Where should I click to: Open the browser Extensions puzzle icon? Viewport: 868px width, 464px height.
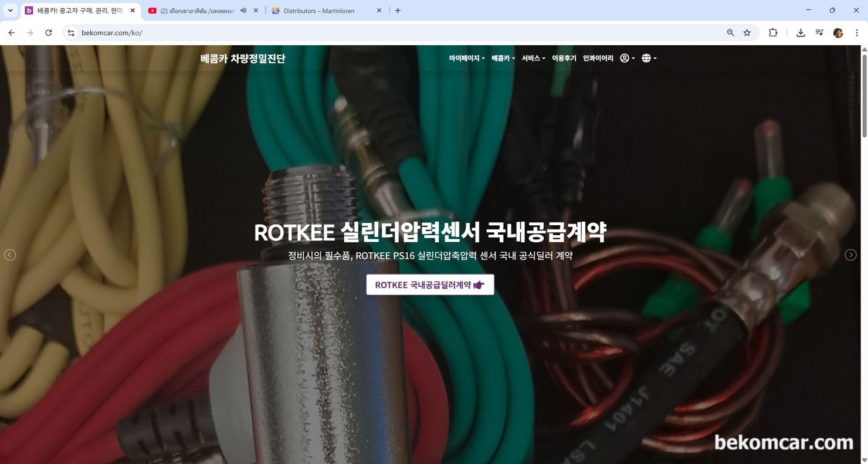[x=773, y=33]
